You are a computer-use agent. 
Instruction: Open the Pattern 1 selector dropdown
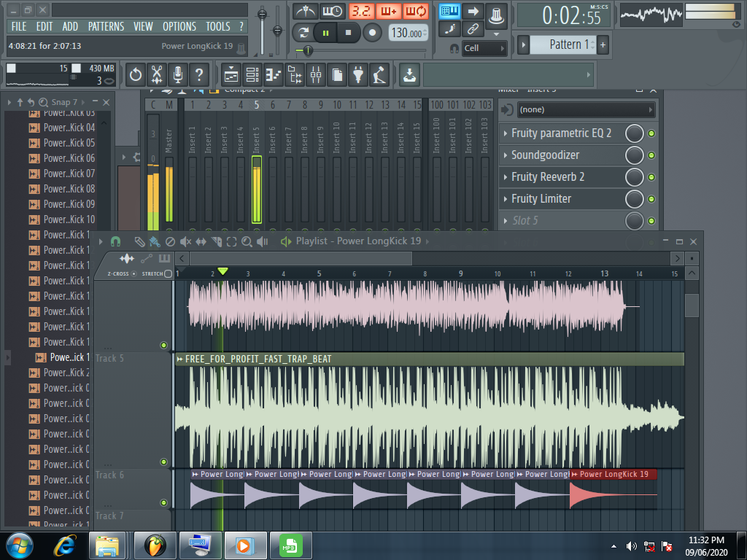pyautogui.click(x=564, y=44)
